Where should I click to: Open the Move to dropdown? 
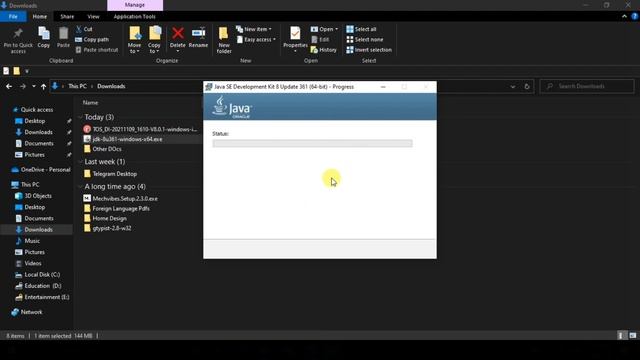pyautogui.click(x=134, y=40)
